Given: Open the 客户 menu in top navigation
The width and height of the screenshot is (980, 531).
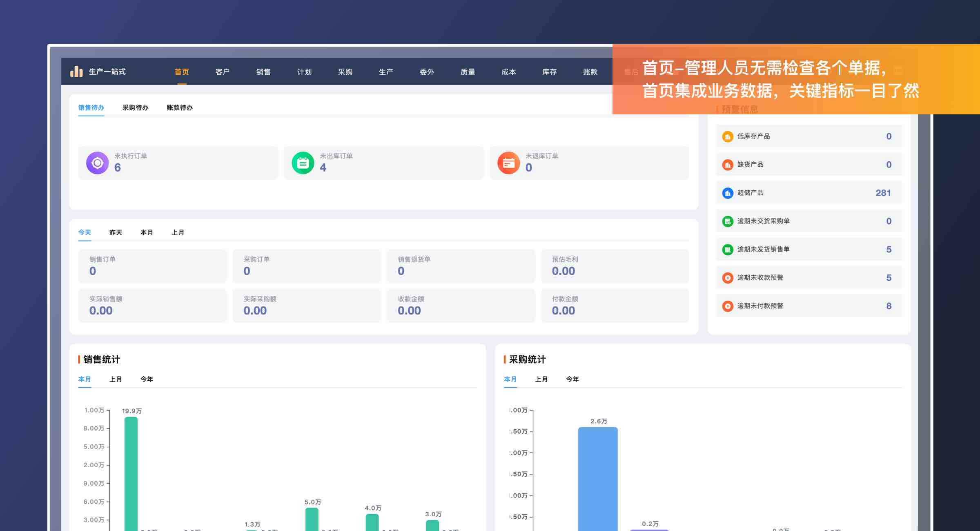Looking at the screenshot, I should click(x=223, y=72).
